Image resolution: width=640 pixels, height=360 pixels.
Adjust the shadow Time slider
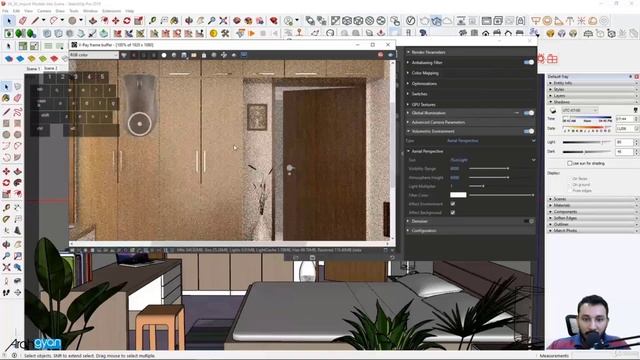(587, 119)
